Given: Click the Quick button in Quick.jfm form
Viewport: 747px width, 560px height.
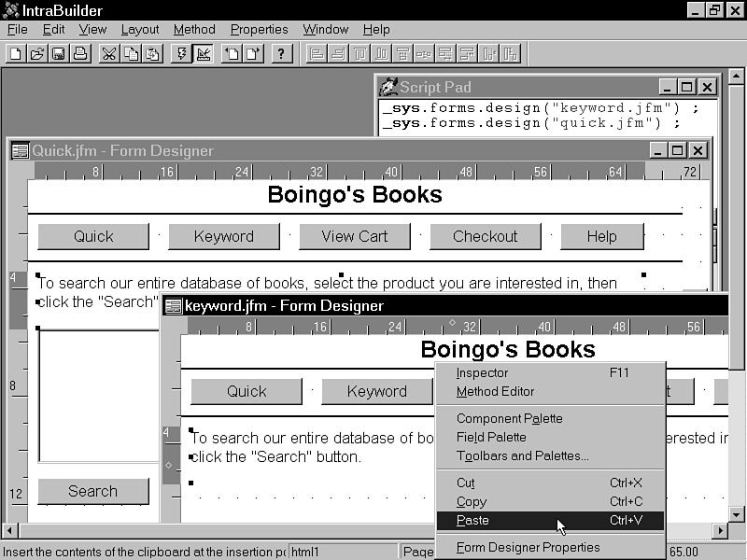Looking at the screenshot, I should (x=93, y=236).
